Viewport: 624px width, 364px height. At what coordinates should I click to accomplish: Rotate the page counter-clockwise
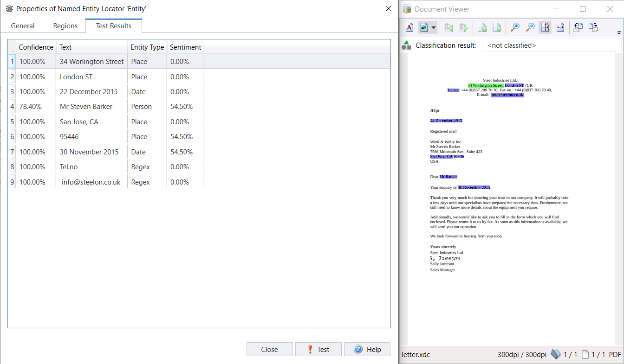point(578,28)
